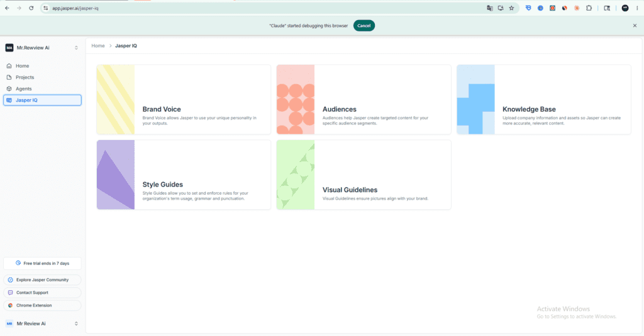The height and width of the screenshot is (336, 644).
Task: Click the Jasper Community badge icon
Action: (10, 280)
